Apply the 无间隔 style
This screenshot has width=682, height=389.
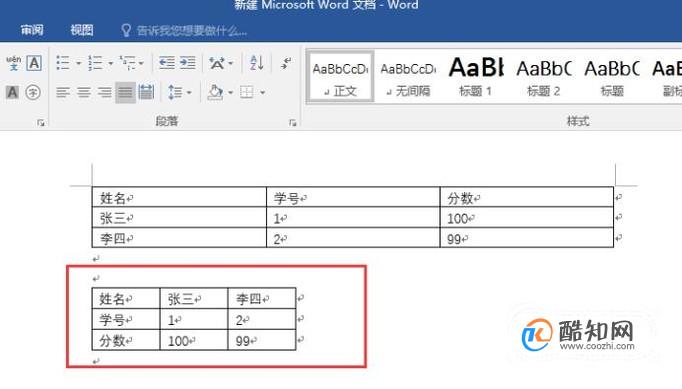[x=408, y=77]
